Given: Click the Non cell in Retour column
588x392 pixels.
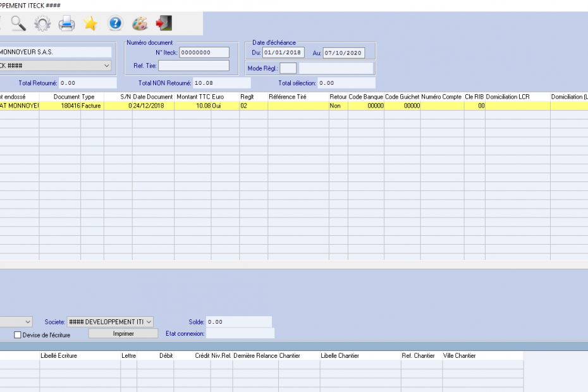Looking at the screenshot, I should coord(338,106).
